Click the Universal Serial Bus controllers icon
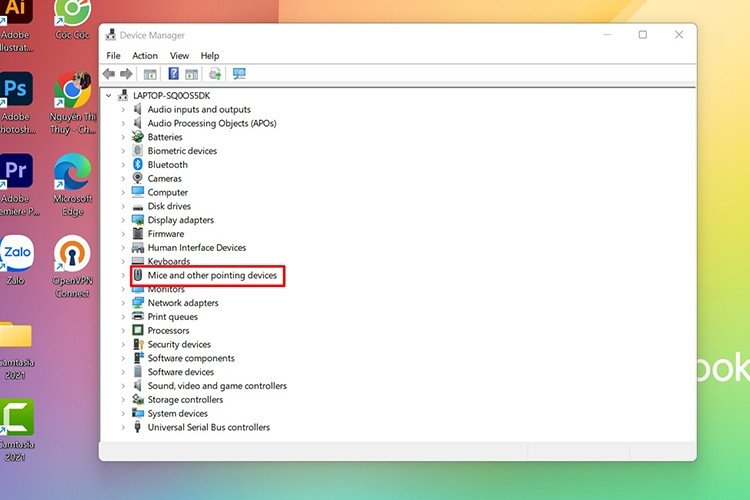The height and width of the screenshot is (500, 750). pos(138,427)
